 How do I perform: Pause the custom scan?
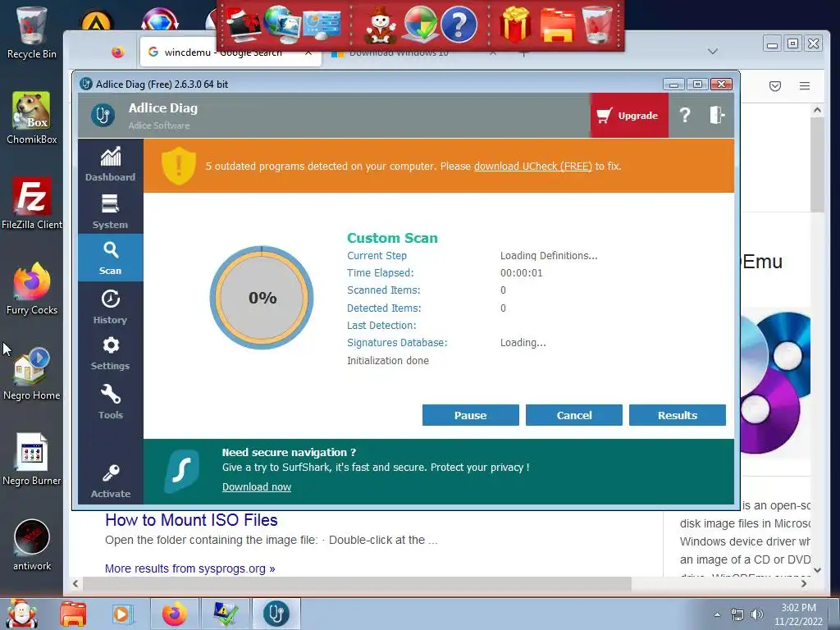[470, 415]
